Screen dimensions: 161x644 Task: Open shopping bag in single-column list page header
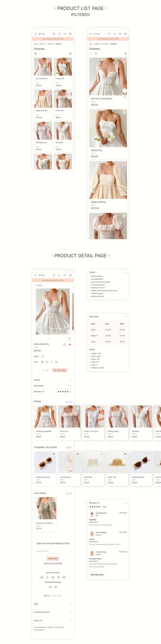click(x=125, y=34)
